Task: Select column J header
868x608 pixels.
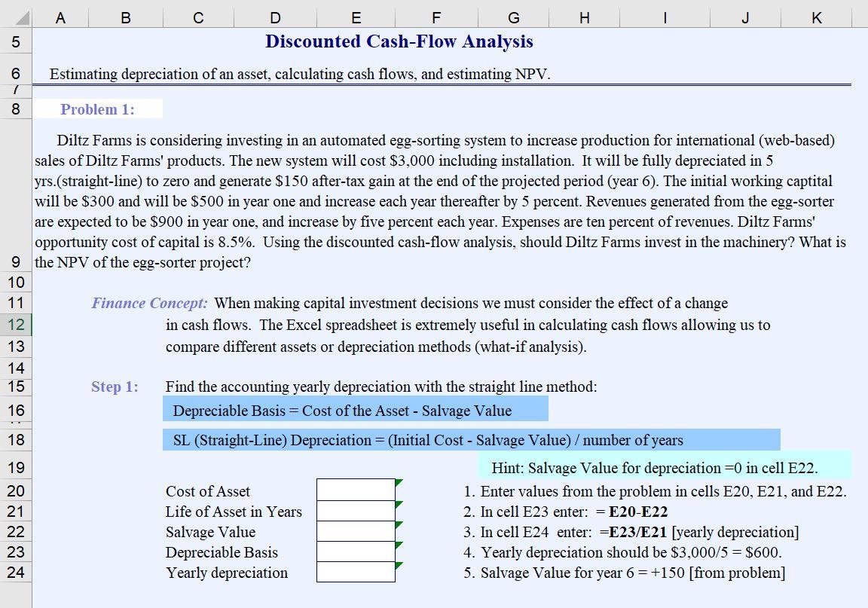Action: pos(745,18)
